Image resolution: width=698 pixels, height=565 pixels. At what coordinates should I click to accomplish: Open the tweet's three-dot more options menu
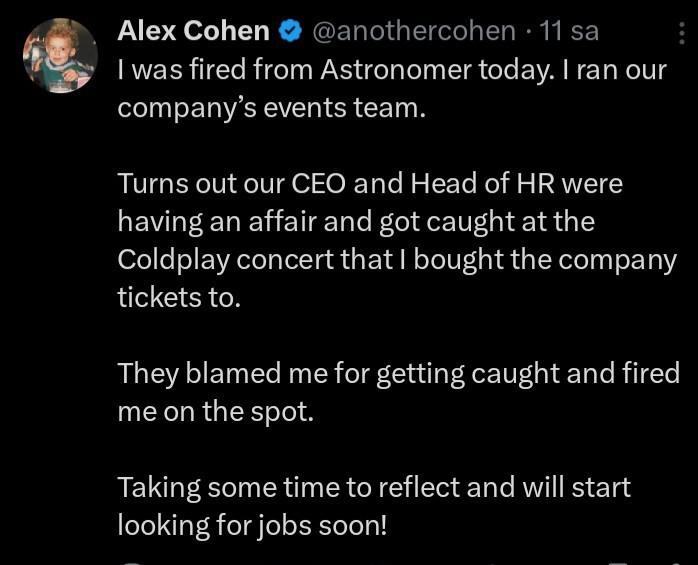(682, 33)
